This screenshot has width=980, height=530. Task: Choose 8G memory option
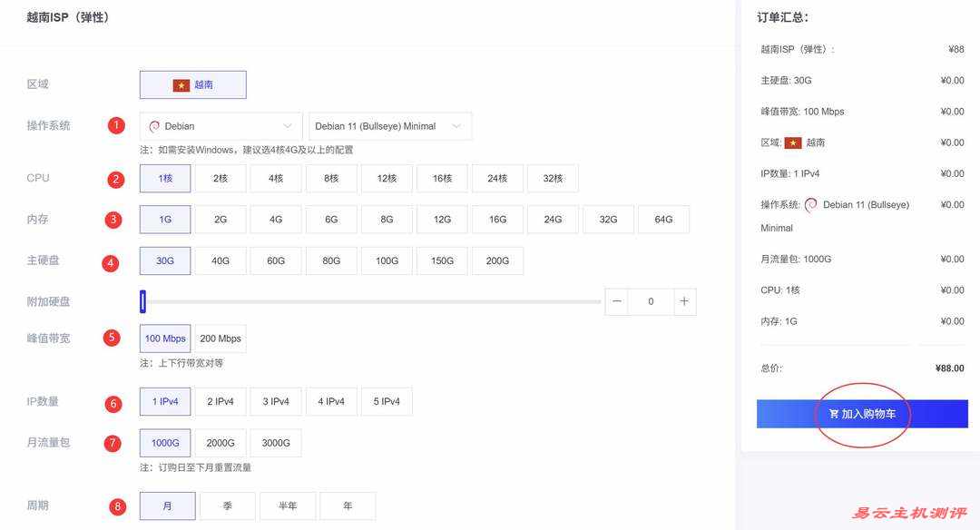387,219
